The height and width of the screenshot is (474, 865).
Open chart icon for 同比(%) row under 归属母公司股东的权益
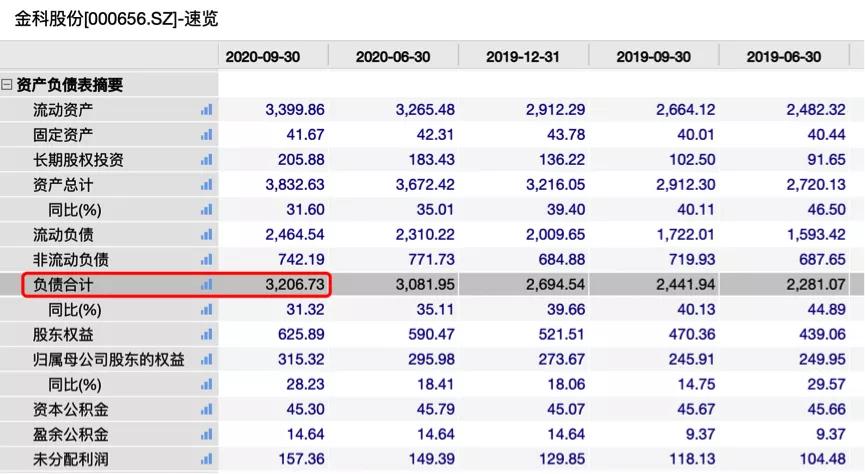pyautogui.click(x=206, y=385)
